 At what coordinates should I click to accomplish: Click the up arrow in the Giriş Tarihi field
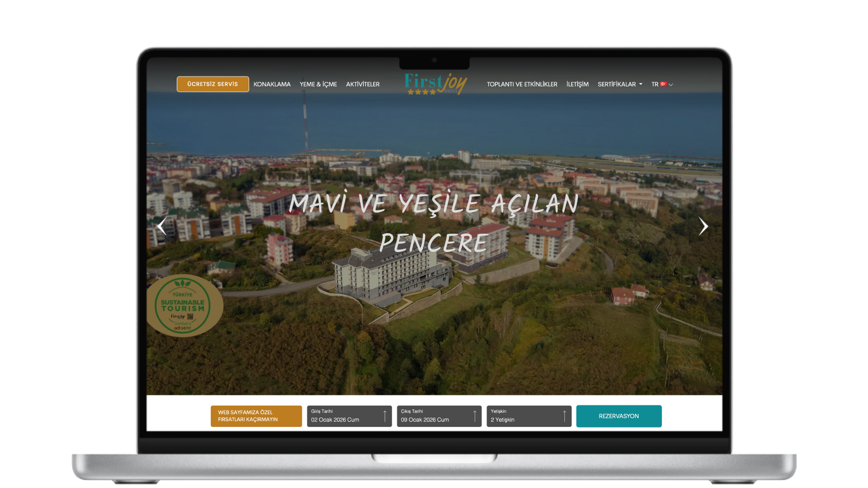(x=385, y=416)
